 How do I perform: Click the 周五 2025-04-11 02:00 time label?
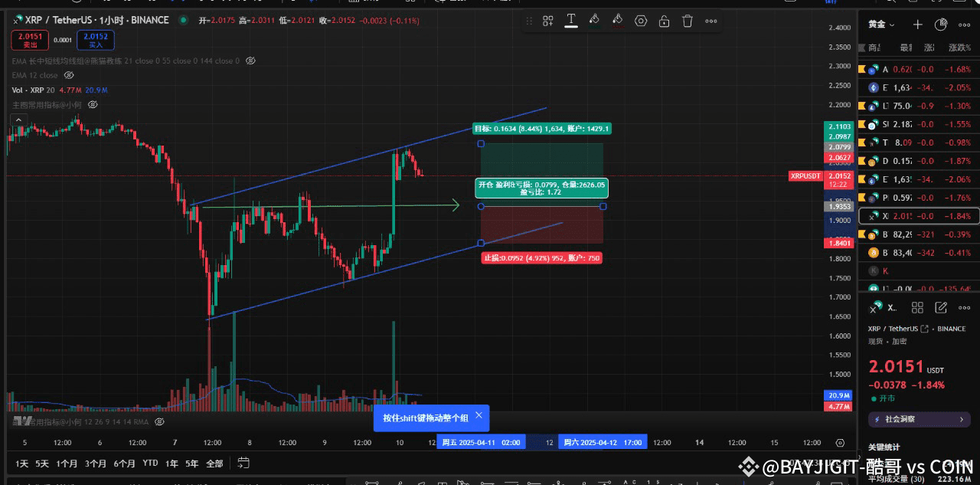coord(481,443)
